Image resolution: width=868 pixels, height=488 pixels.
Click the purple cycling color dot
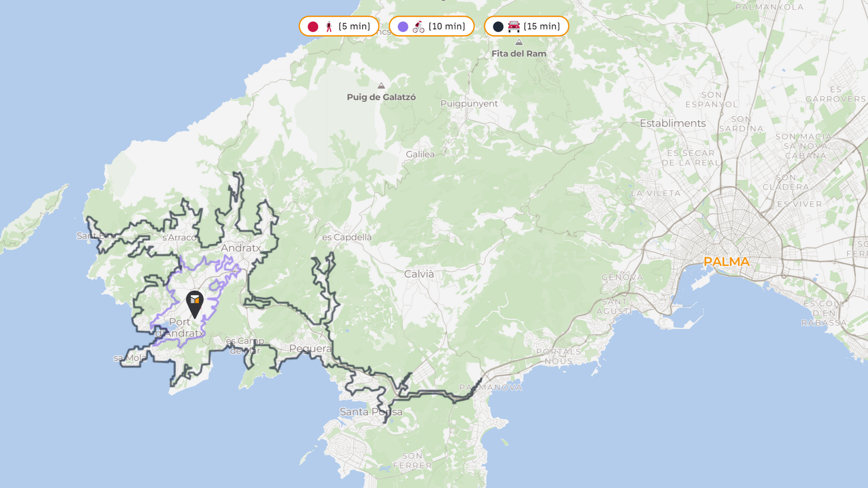click(x=403, y=27)
